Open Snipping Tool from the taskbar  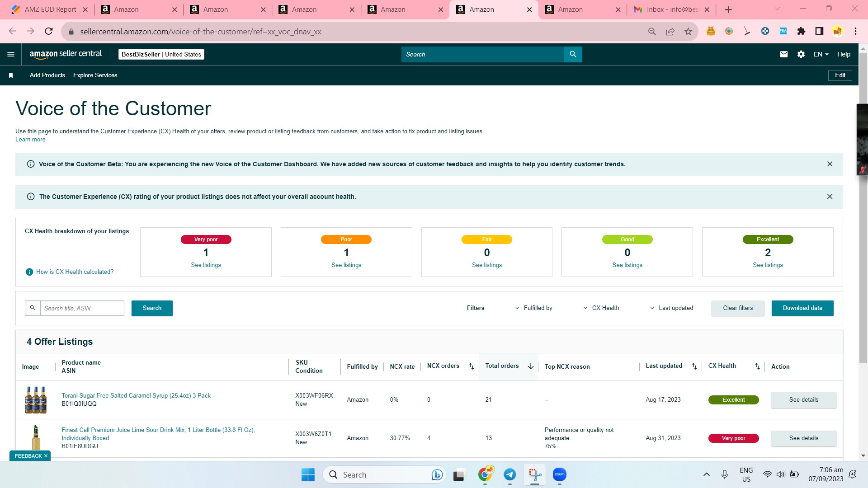coord(535,474)
